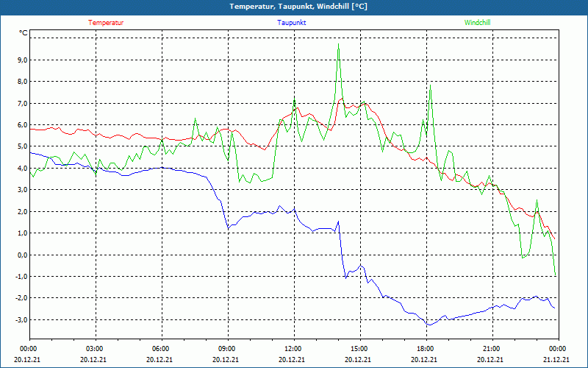Click the 9,0 y-axis value label
Image resolution: width=588 pixels, height=368 pixels.
coord(21,60)
